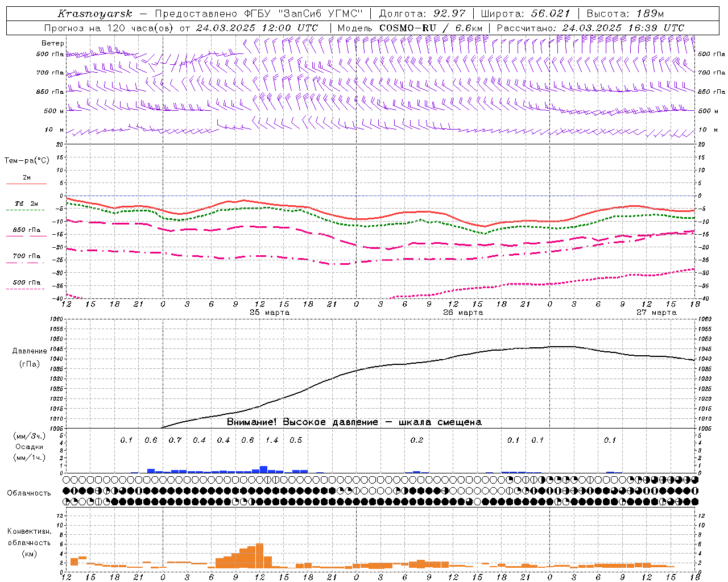Image resolution: width=728 pixels, height=582 pixels.
Task: Click the Осадки precipitation label
Action: 30,447
